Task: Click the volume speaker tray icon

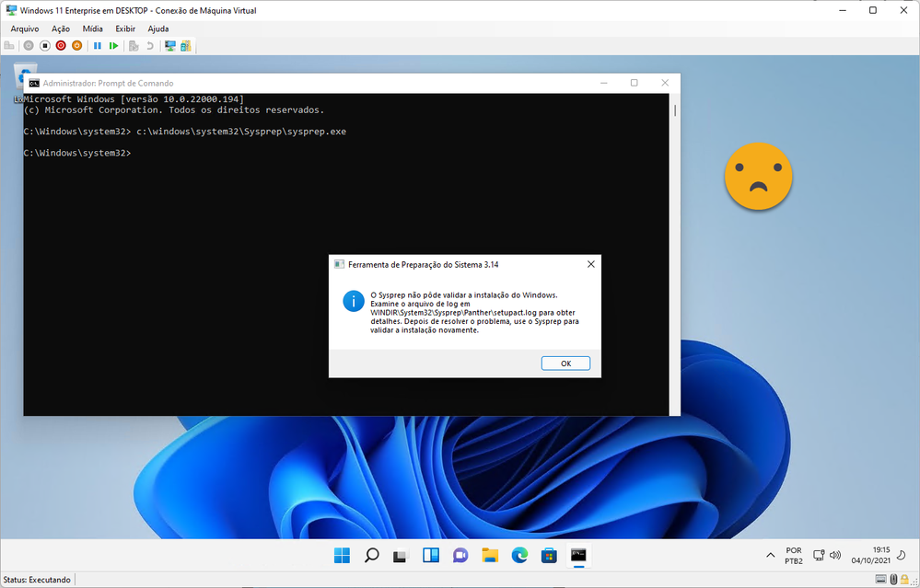Action: pos(835,555)
